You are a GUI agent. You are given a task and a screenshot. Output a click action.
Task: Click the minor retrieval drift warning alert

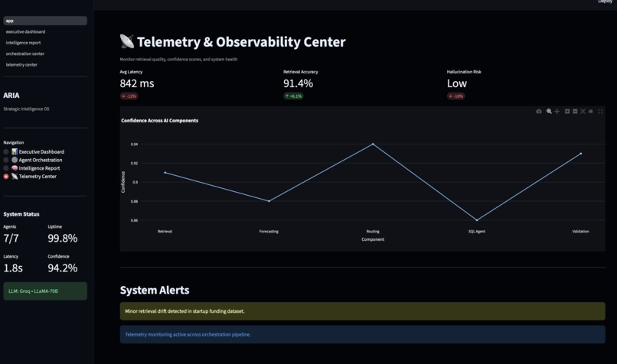(x=362, y=311)
